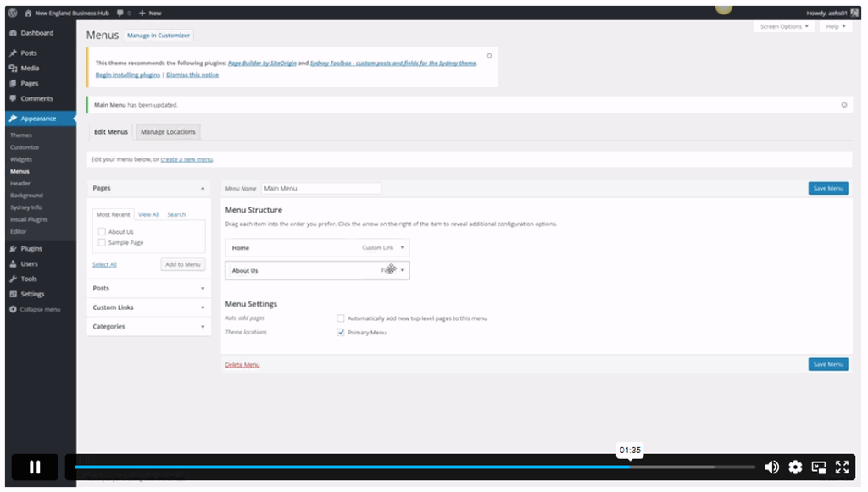Open Posts pushpin icon in sidebar
This screenshot has width=868, height=492.
[14, 53]
